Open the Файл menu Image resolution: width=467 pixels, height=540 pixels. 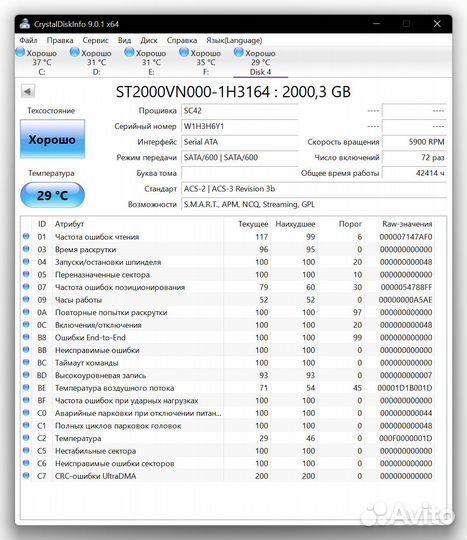[x=28, y=40]
